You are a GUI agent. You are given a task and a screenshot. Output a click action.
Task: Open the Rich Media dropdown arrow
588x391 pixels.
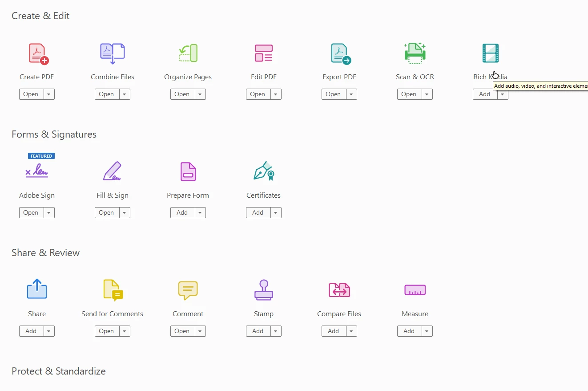coord(503,94)
